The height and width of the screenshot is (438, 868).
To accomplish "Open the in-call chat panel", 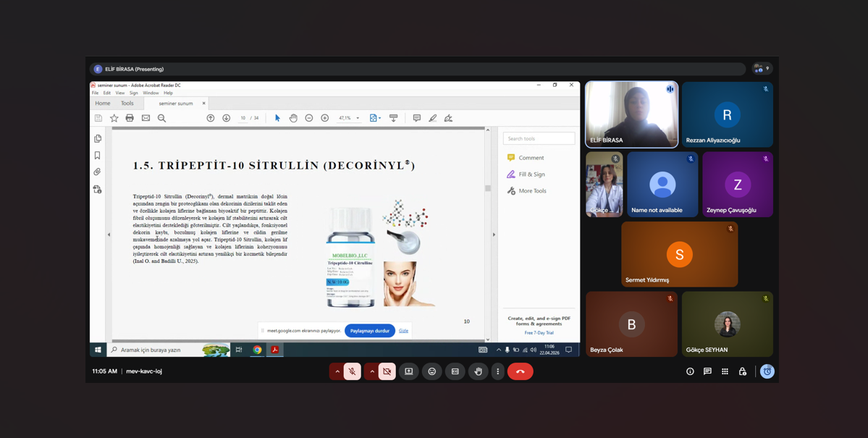I will coord(707,371).
